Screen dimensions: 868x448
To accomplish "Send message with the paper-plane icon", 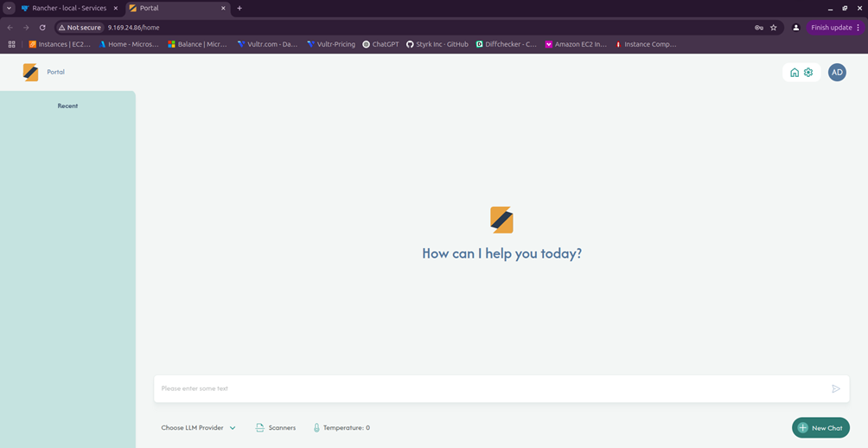I will pos(836,388).
